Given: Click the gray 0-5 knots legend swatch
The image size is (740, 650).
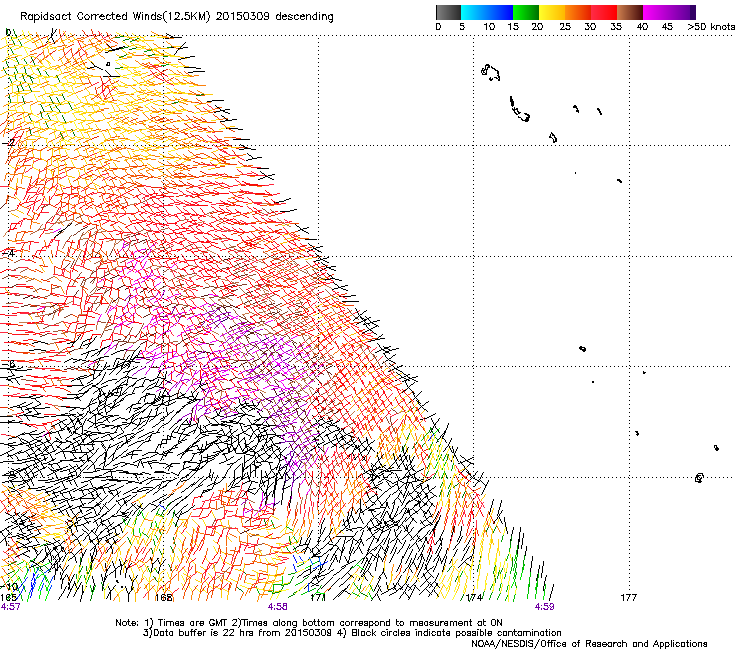Looking at the screenshot, I should [448, 12].
